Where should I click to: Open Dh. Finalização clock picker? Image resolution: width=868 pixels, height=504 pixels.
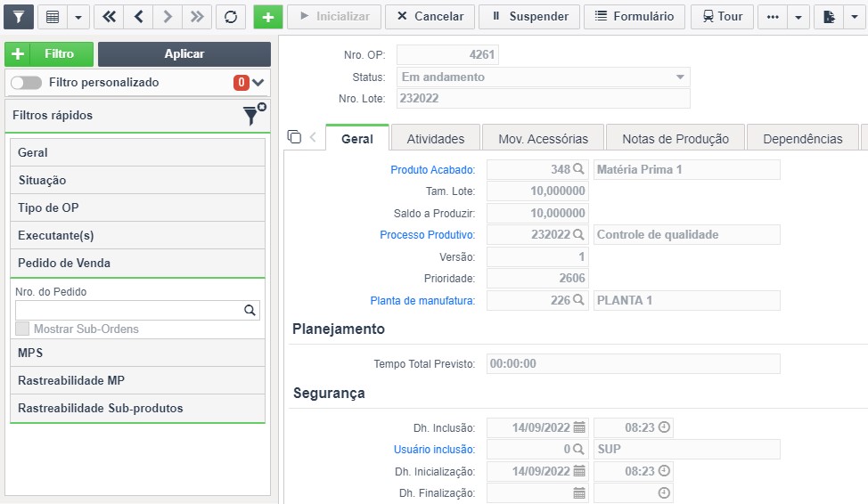coord(664,493)
